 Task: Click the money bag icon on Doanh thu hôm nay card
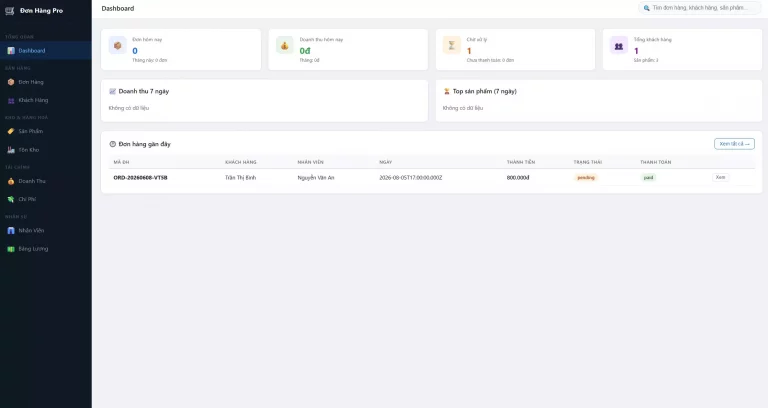coord(285,46)
